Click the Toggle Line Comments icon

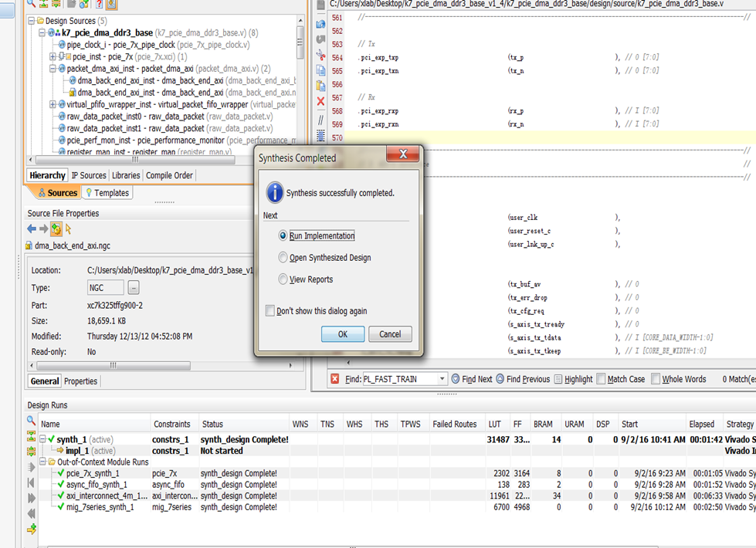tap(320, 119)
